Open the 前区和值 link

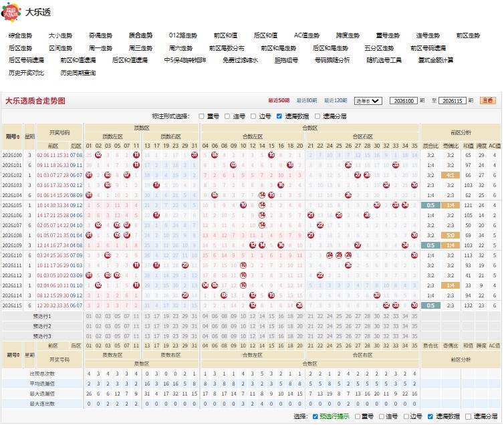point(225,35)
